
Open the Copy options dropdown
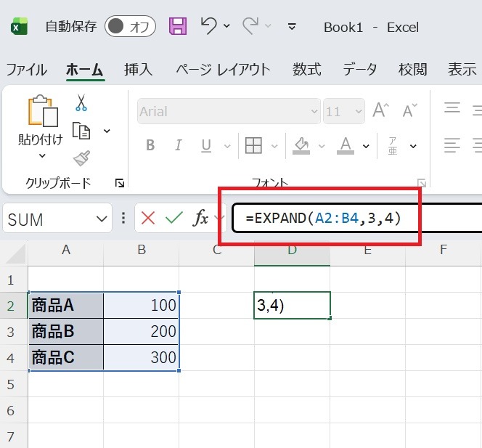click(x=107, y=131)
